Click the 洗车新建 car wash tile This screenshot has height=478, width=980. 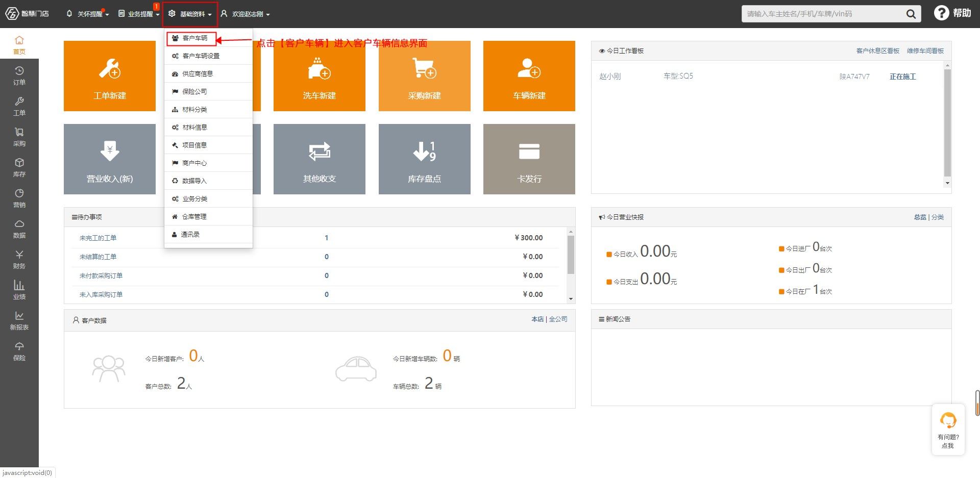point(320,76)
